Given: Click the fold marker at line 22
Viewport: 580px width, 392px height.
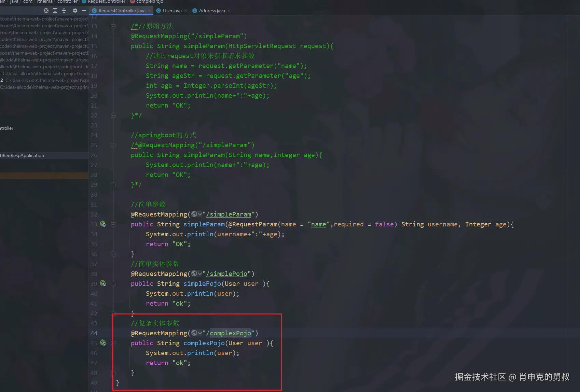Looking at the screenshot, I should (113, 116).
